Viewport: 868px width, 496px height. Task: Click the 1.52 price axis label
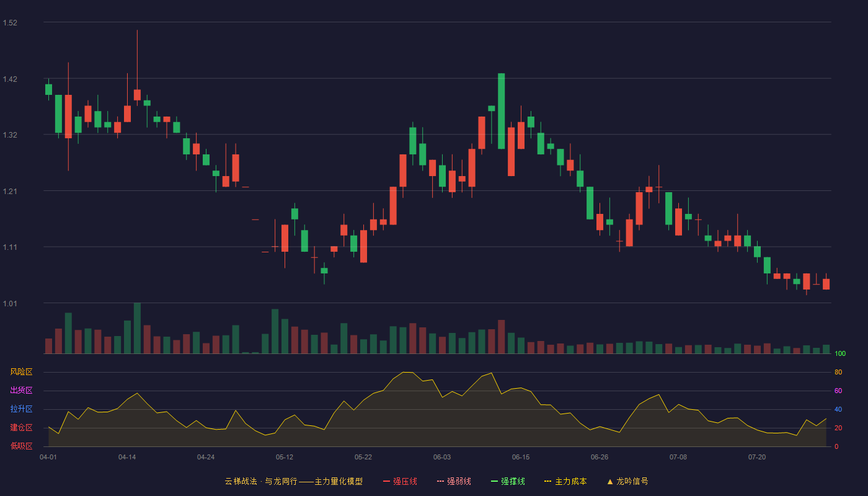10,23
